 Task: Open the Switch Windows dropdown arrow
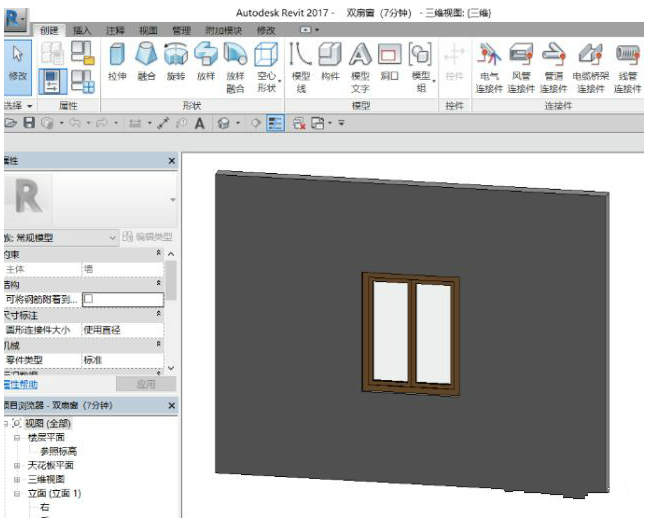coord(330,123)
